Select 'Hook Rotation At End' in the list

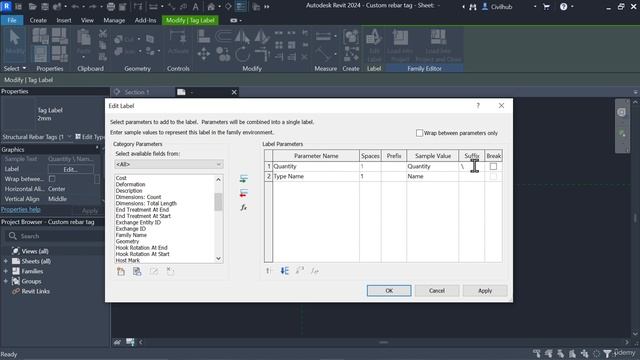coord(142,248)
